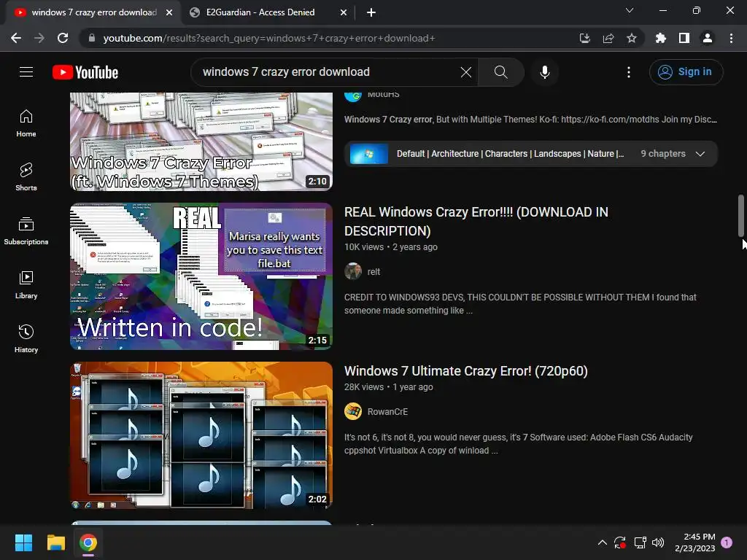
Task: Open volume control in system tray
Action: pos(658,542)
